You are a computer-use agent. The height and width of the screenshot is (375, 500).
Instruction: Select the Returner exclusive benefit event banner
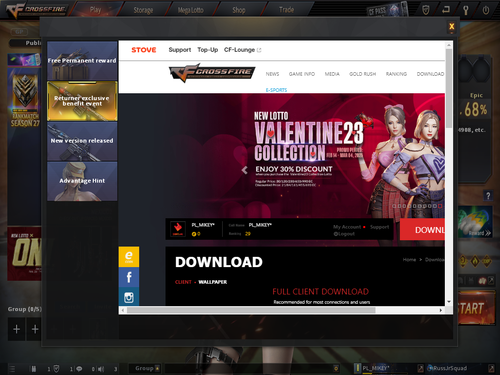[x=82, y=101]
